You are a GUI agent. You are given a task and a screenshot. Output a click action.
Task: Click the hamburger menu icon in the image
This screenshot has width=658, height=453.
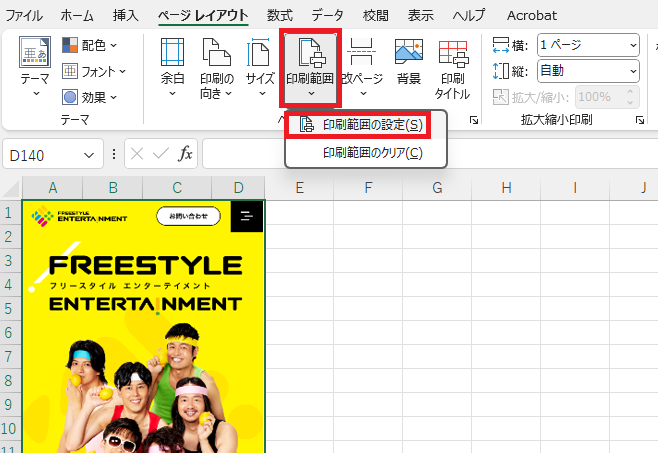pyautogui.click(x=247, y=216)
